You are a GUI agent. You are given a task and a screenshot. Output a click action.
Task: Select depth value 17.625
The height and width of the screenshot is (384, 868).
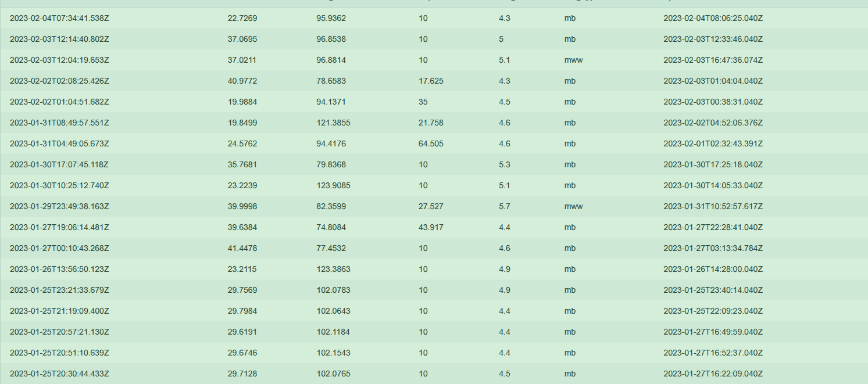431,81
